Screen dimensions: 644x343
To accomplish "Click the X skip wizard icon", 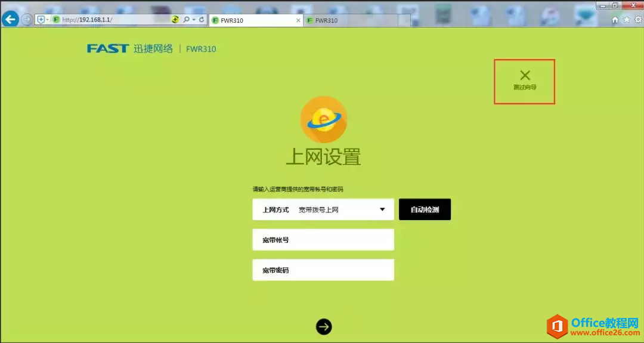I will [525, 75].
